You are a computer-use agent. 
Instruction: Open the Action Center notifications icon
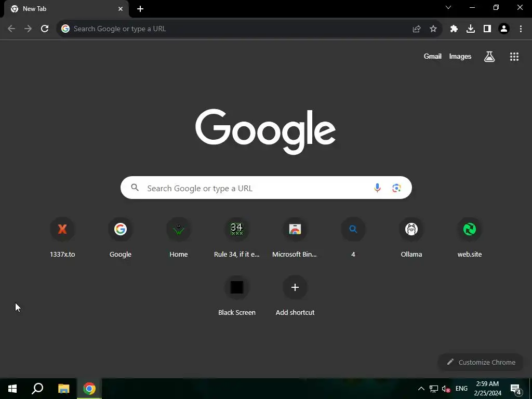coord(516,389)
